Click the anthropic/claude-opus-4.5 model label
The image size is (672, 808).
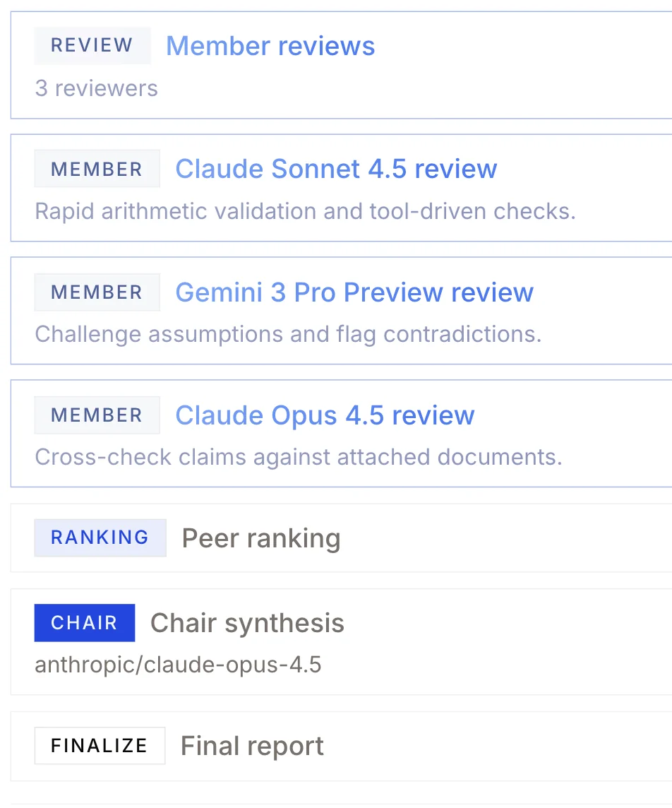click(x=178, y=664)
